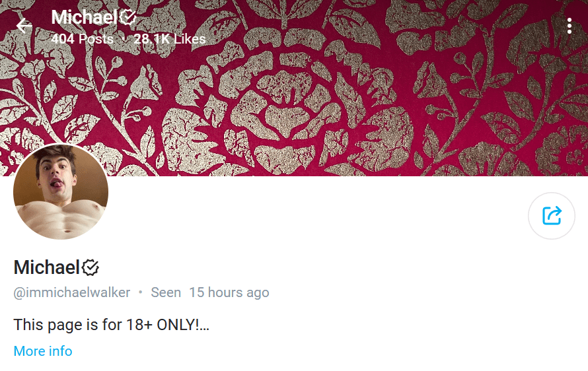
Task: Click the black Michael profile name heading
Action: [x=46, y=267]
